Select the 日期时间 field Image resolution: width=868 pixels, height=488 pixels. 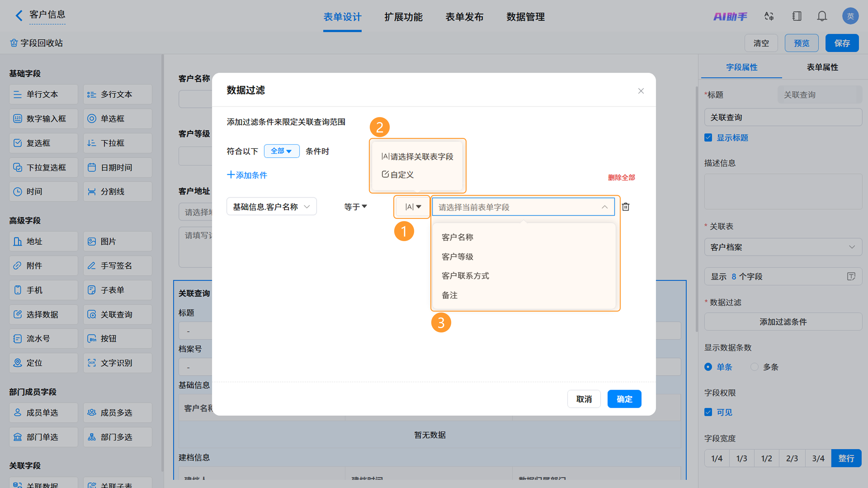coord(118,168)
